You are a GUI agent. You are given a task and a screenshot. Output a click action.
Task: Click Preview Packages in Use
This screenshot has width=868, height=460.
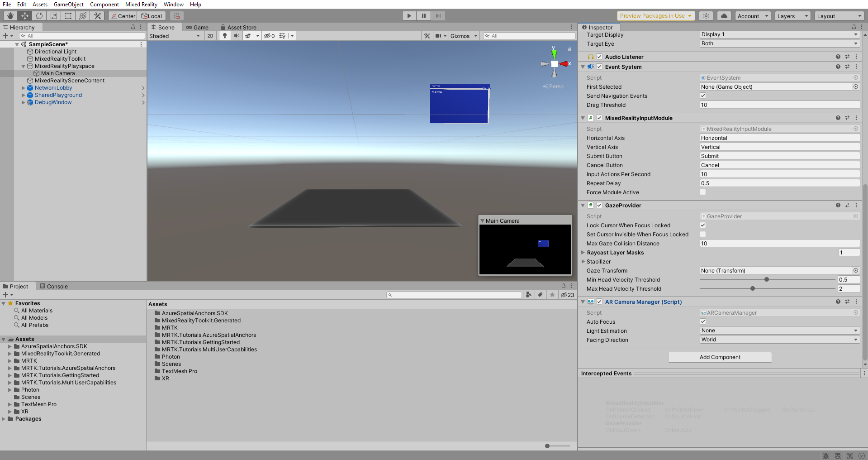pyautogui.click(x=655, y=15)
